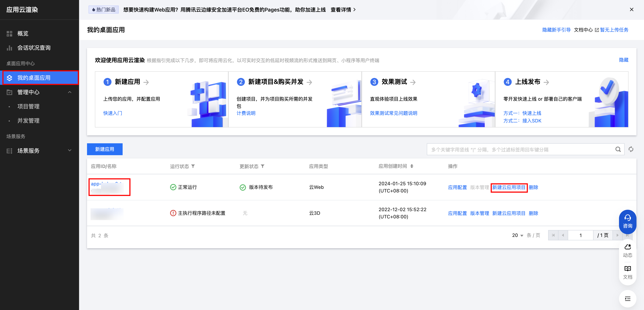Viewport: 644px width, 310px height.
Task: Go to 项目管理 sidebar item
Action: pyautogui.click(x=28, y=106)
